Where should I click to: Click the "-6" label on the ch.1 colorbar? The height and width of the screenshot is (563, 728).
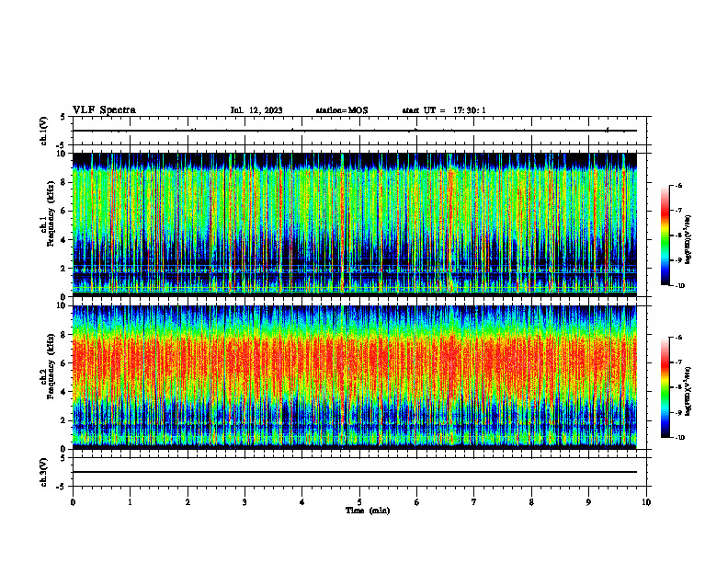[x=679, y=185]
